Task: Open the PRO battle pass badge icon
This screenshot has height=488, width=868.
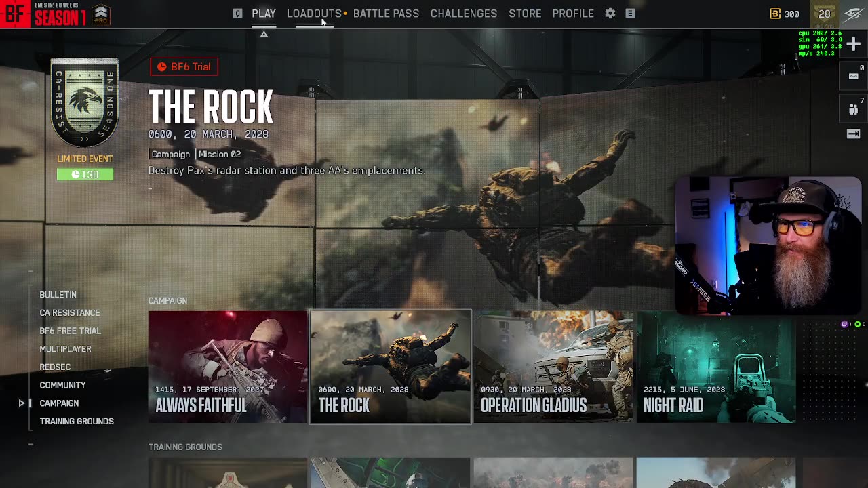Action: click(x=101, y=14)
